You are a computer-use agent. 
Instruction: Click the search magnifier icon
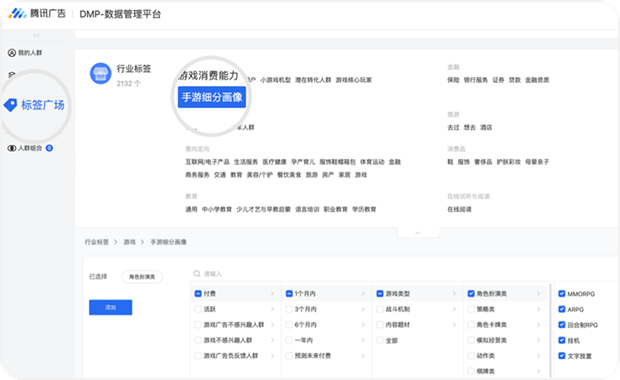[197, 274]
